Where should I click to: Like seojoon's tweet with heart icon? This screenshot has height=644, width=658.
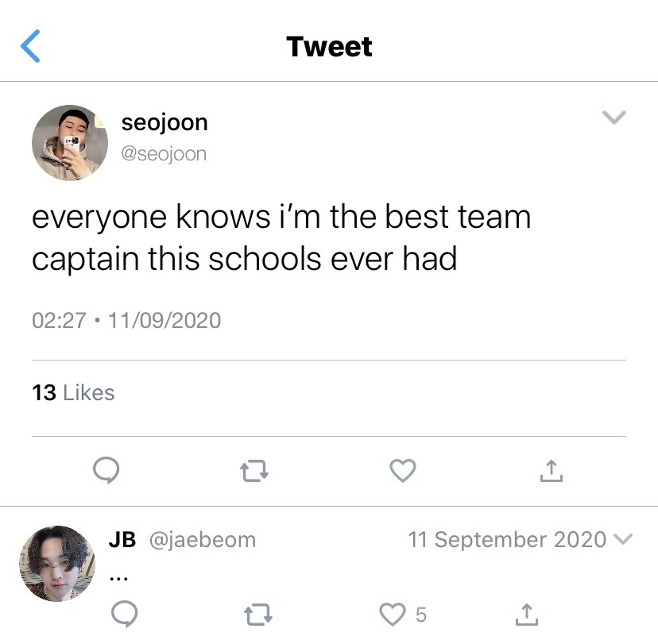click(x=403, y=470)
